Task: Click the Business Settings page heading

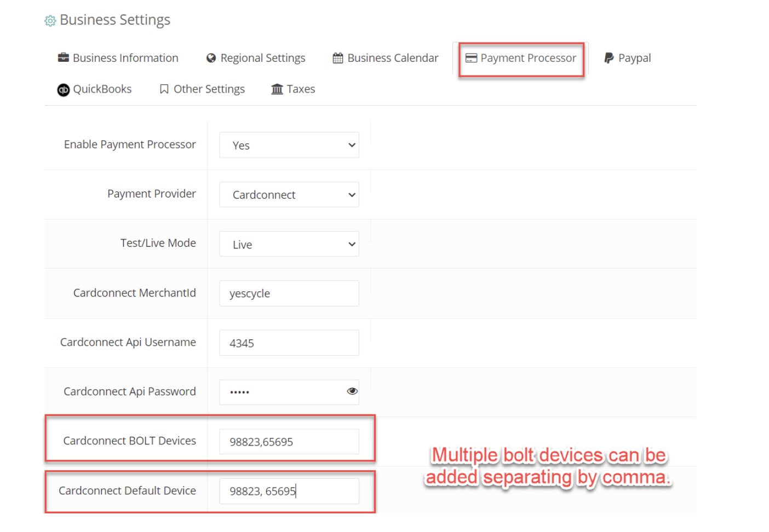Action: [x=115, y=20]
